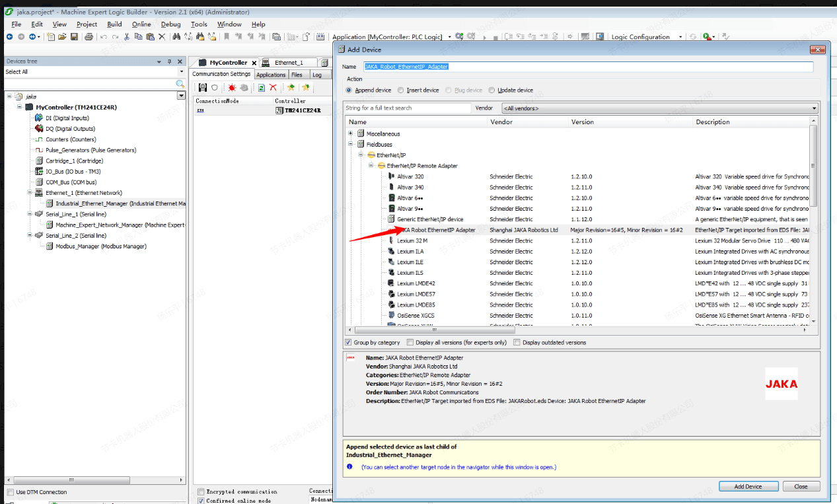Click the search magnifier in Devices tree

(180, 84)
